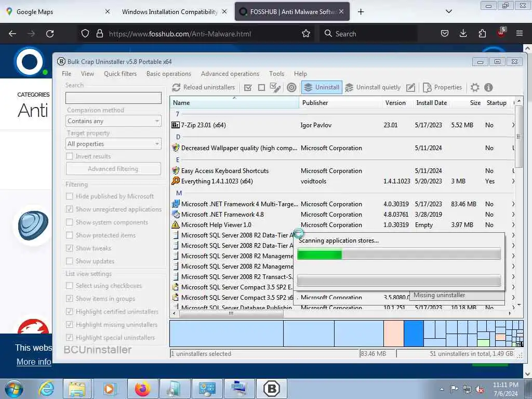Click the invert selection toolbar icon
Image resolution: width=532 pixels, height=399 pixels.
(x=275, y=87)
